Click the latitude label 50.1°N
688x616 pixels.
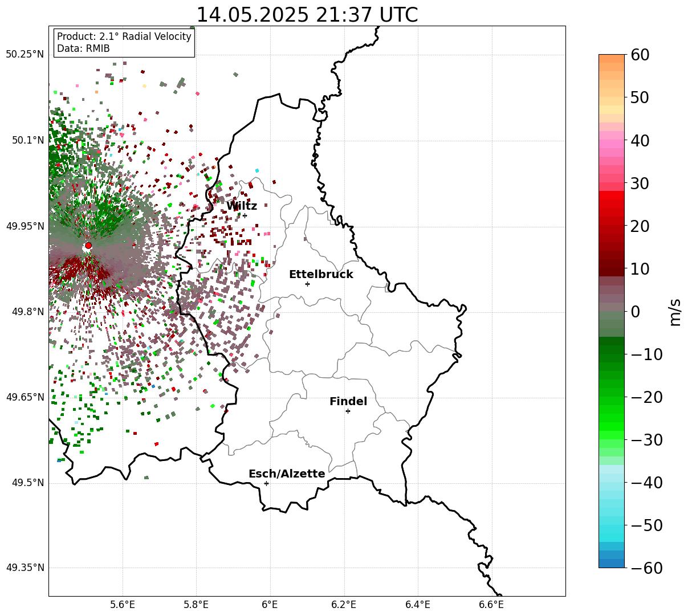pos(28,140)
